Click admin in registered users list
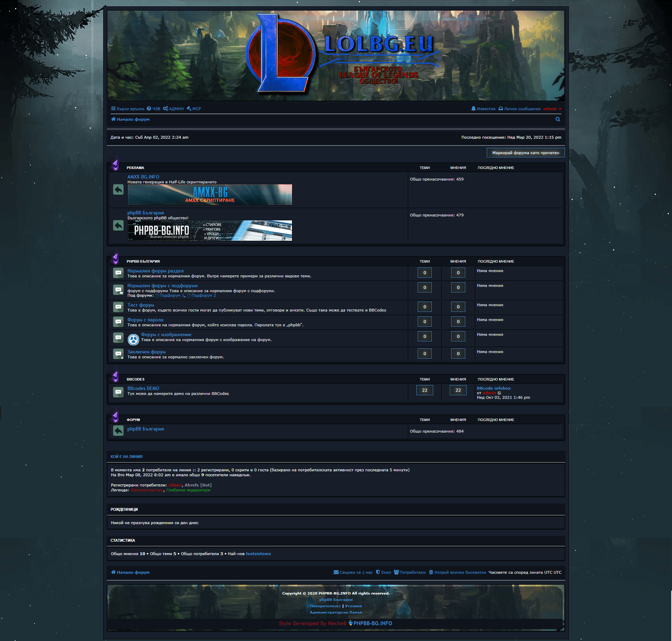 tap(175, 485)
